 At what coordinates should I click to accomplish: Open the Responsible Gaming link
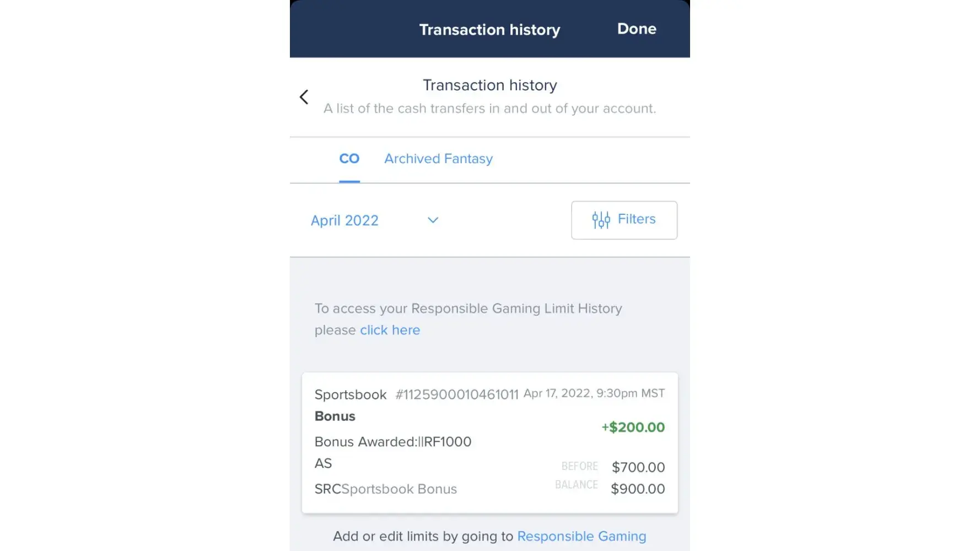tap(581, 536)
